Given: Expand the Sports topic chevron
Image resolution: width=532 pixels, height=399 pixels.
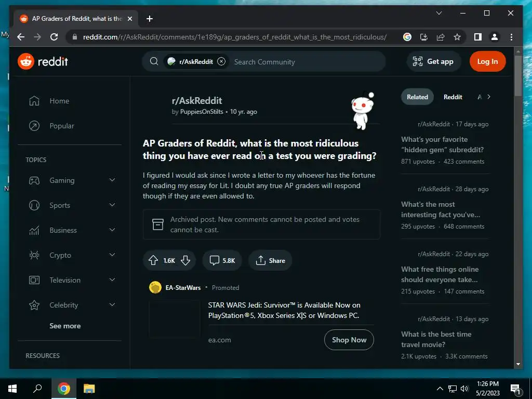Looking at the screenshot, I should (112, 205).
